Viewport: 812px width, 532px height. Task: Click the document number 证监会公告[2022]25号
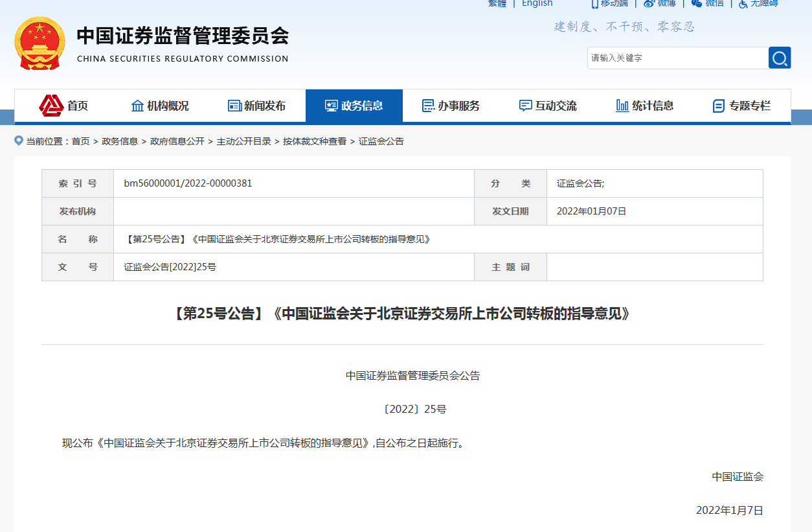click(x=170, y=267)
